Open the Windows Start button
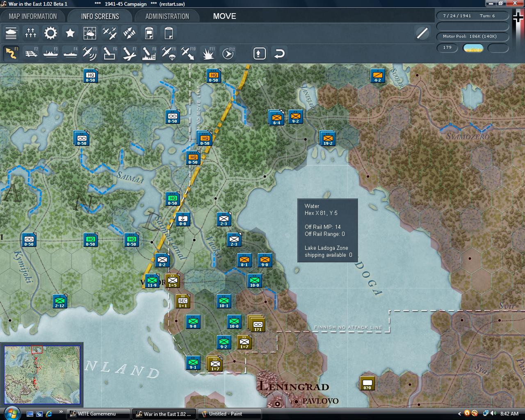 (x=11, y=413)
